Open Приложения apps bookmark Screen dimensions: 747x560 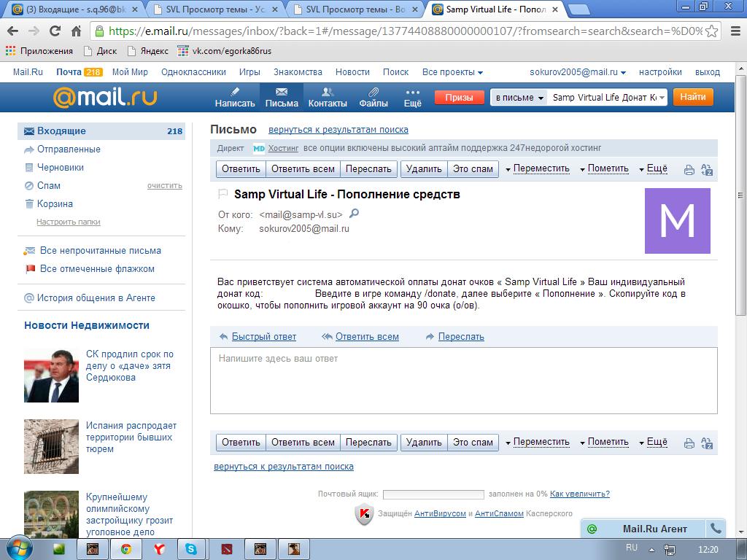pyautogui.click(x=39, y=51)
